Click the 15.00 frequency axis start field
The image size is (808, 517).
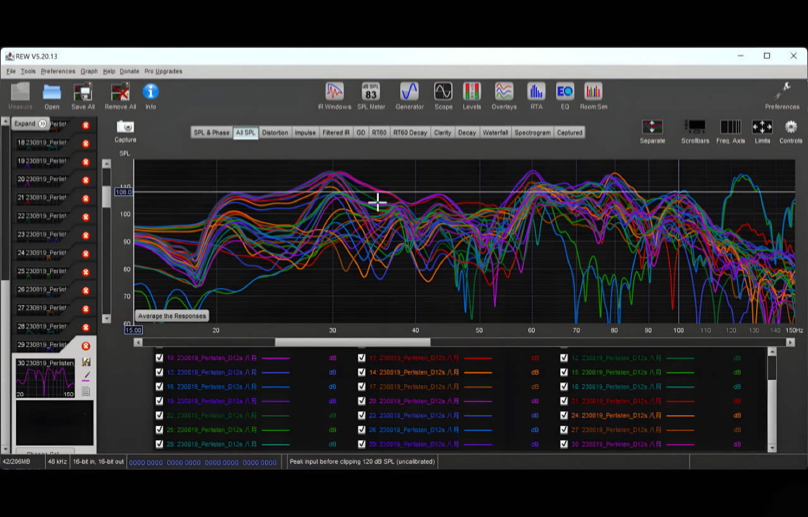tap(133, 330)
